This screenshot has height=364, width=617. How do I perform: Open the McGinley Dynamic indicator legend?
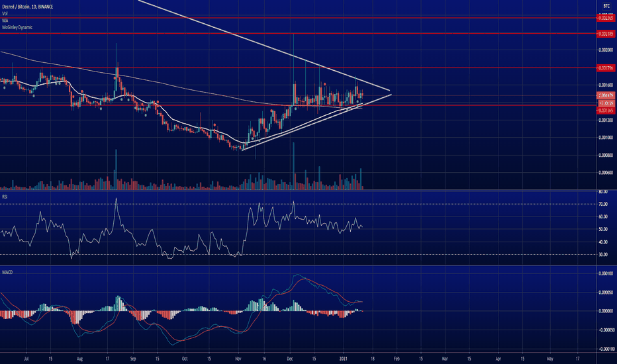pos(17,27)
